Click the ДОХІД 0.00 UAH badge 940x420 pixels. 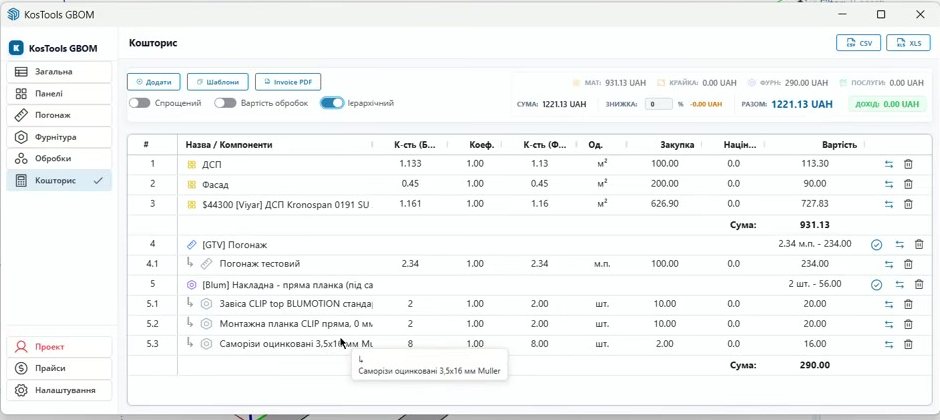coord(887,104)
